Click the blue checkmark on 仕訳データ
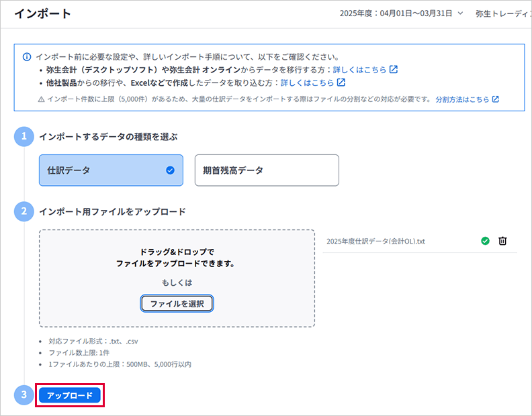Image resolution: width=532 pixels, height=416 pixels. click(x=170, y=170)
